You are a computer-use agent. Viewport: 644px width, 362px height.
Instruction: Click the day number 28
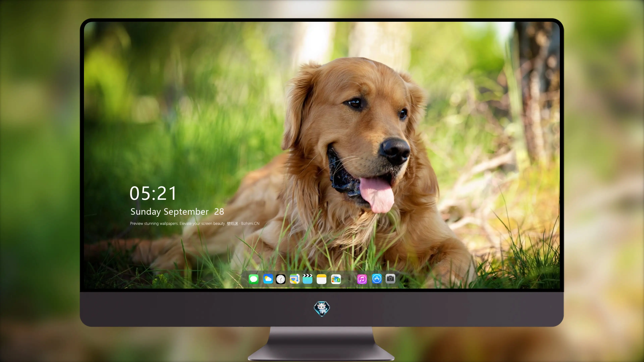(x=219, y=212)
